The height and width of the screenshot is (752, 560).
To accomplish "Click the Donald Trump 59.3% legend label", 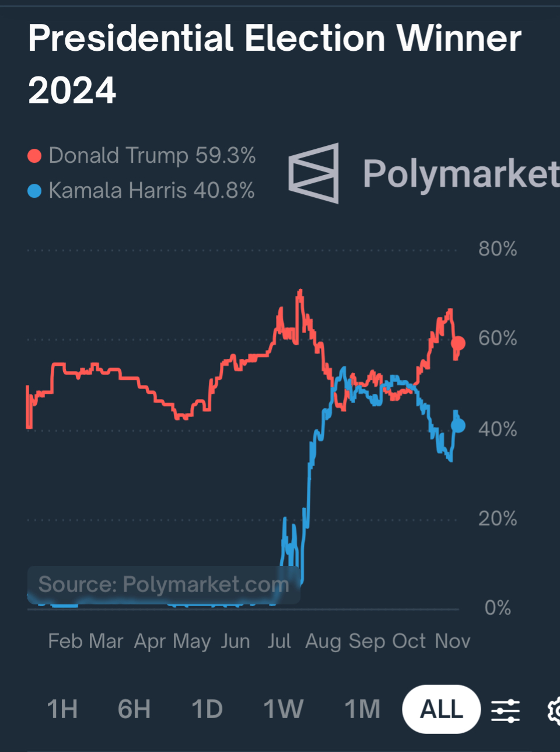I will pyautogui.click(x=152, y=156).
